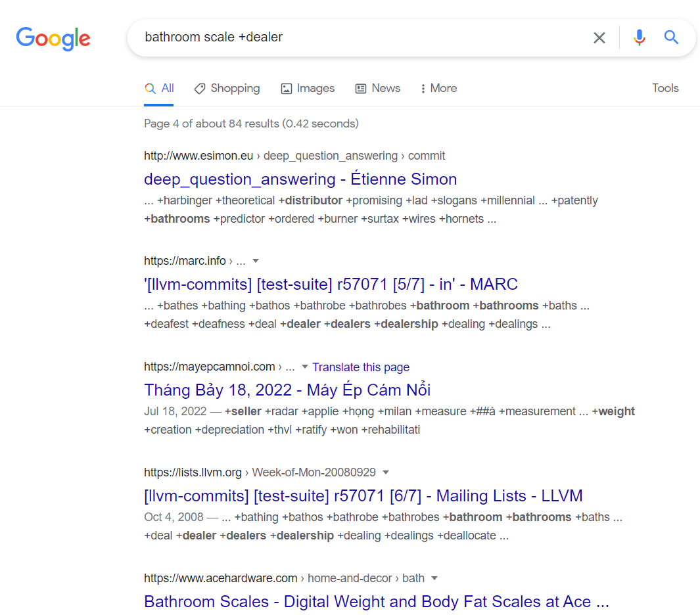Start voice search with the microphone icon

(640, 37)
